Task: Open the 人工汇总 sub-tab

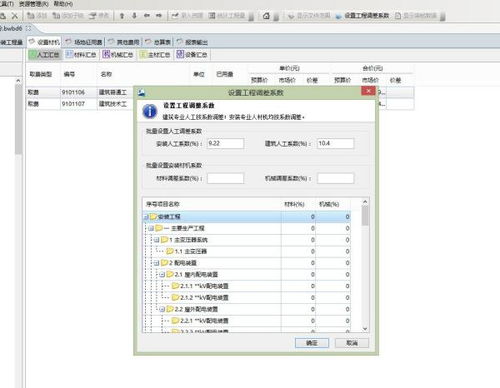Action: click(x=44, y=55)
